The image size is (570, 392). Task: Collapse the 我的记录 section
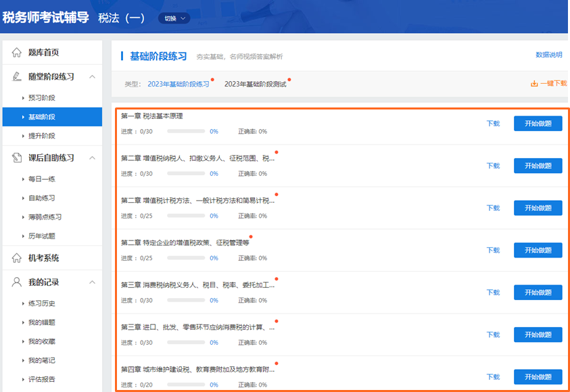[91, 283]
